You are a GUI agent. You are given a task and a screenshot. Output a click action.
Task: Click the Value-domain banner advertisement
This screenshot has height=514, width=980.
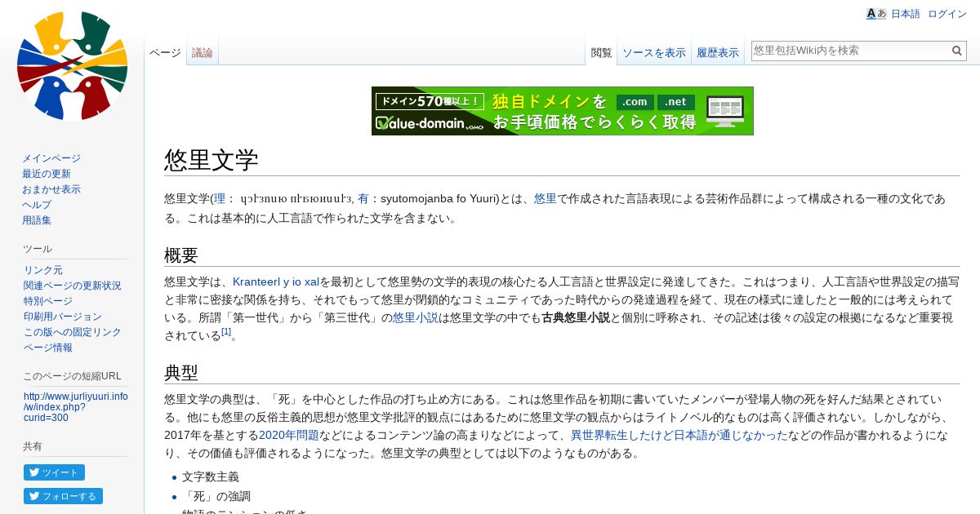[563, 111]
